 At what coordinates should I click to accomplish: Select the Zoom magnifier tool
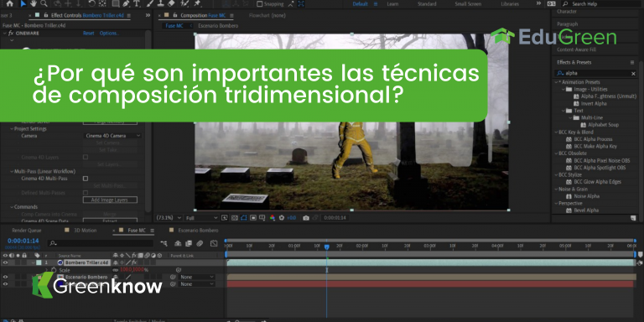pyautogui.click(x=44, y=3)
